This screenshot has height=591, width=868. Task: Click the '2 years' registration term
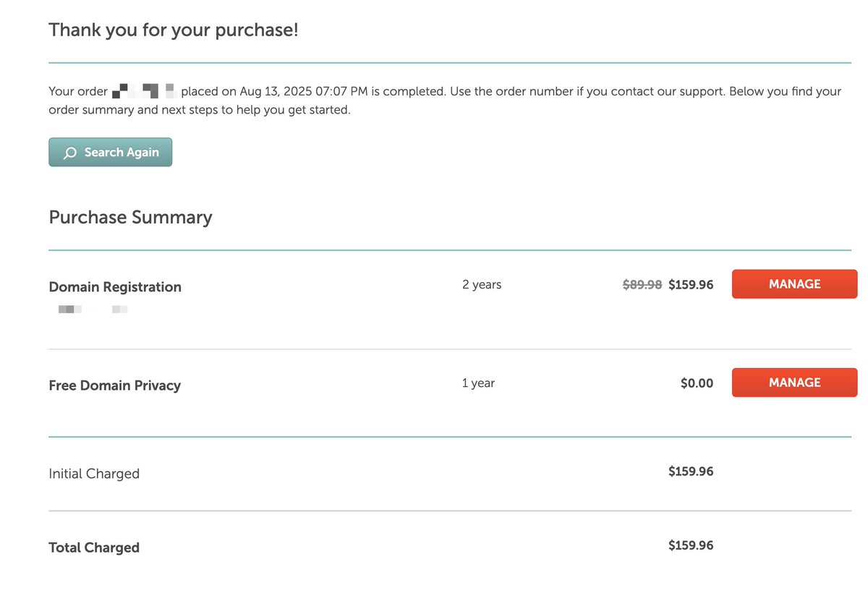(x=482, y=284)
